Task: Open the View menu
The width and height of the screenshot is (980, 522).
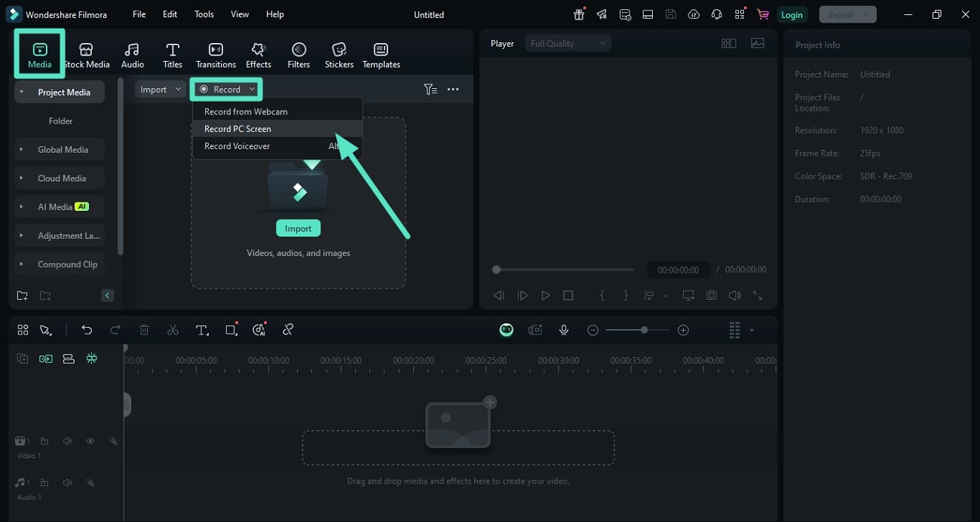Action: pos(240,14)
